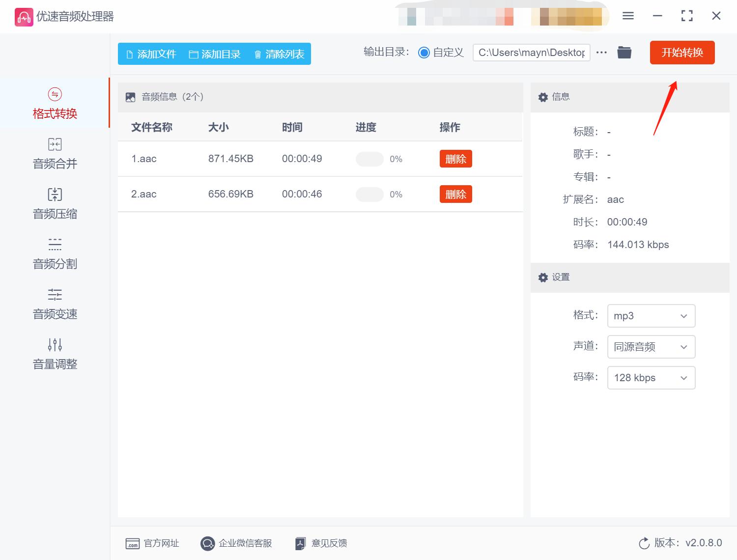Select the 音频合并 (audio merge) tool
Image resolution: width=737 pixels, height=560 pixels.
[x=54, y=153]
